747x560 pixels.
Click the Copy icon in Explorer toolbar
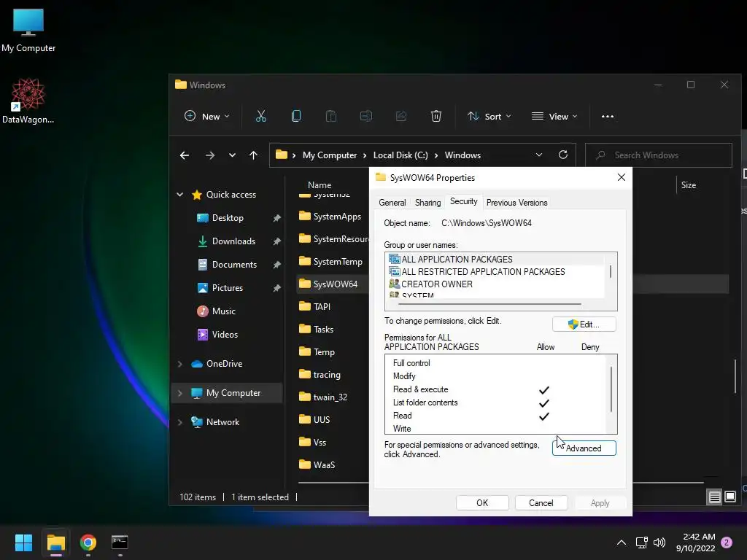click(296, 116)
